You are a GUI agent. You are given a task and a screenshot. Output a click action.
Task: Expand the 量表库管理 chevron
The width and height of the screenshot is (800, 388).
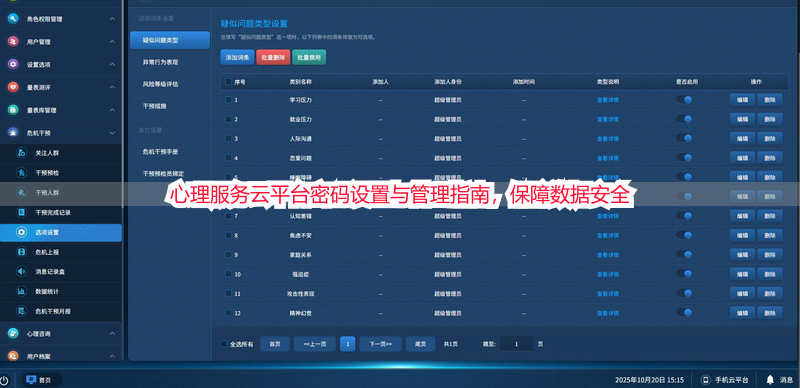(112, 110)
